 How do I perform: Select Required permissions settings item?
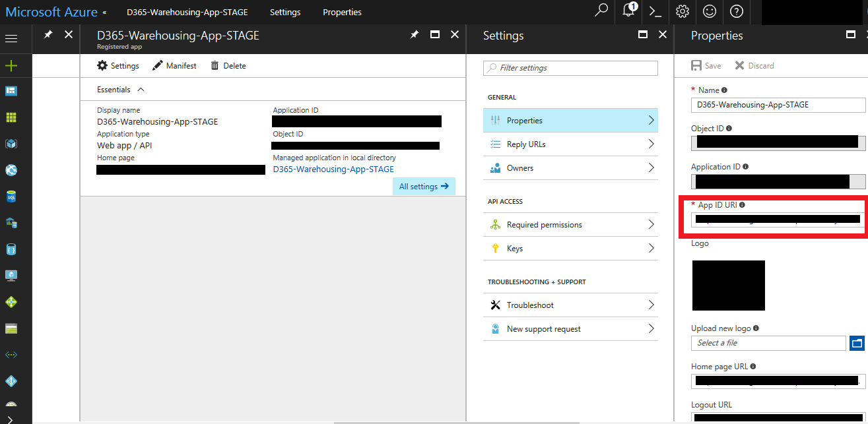(x=570, y=224)
